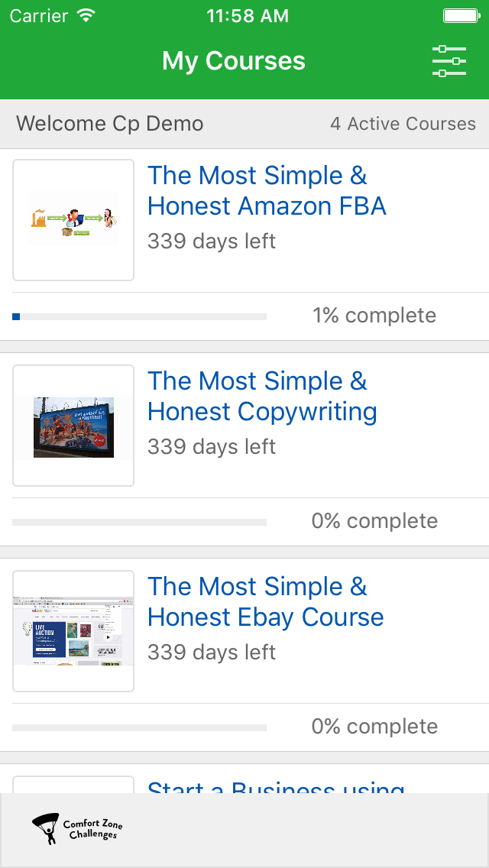Image resolution: width=489 pixels, height=868 pixels.
Task: Click the Ebay Course progress bar
Action: pos(140,727)
